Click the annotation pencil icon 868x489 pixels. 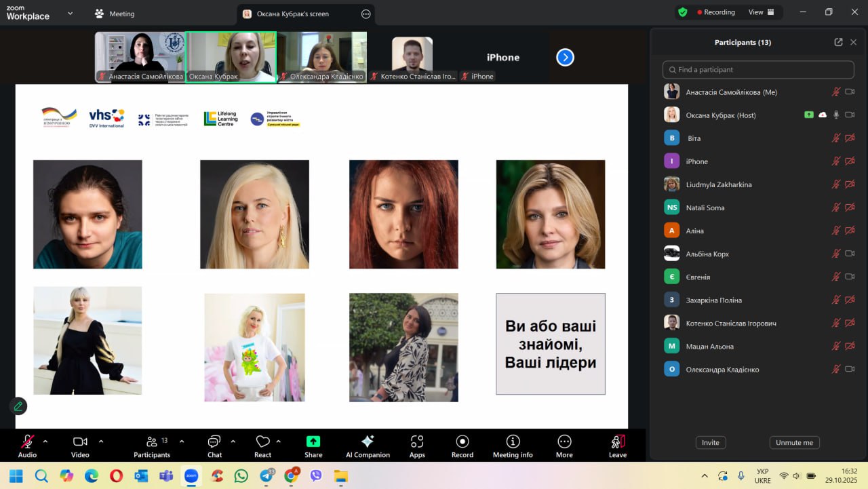18,406
